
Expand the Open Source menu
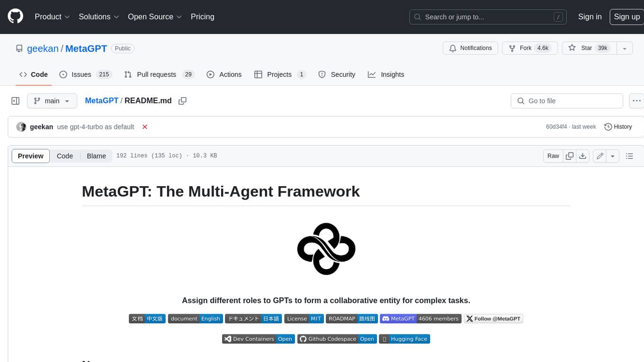pos(155,17)
